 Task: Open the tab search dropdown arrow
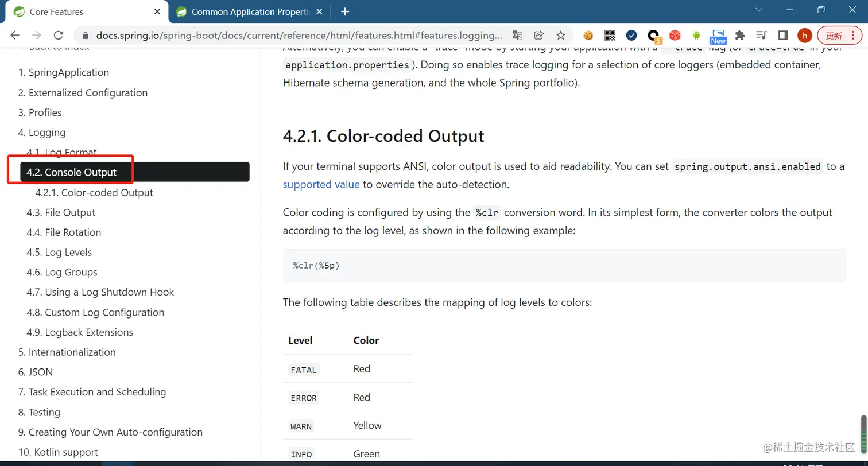[x=759, y=10]
